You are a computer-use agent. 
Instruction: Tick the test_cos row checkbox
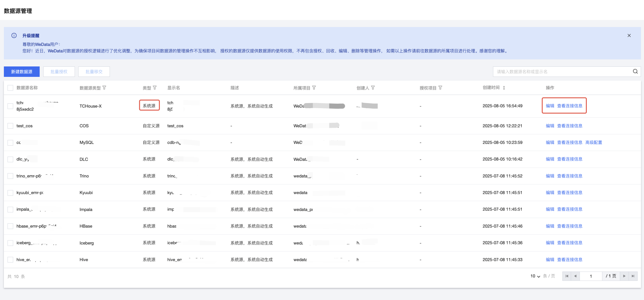[x=10, y=126]
